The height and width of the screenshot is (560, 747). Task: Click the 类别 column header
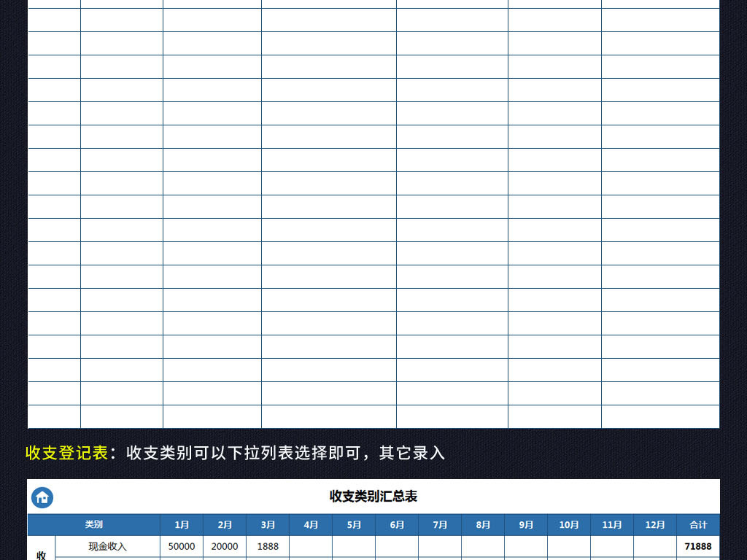point(94,524)
